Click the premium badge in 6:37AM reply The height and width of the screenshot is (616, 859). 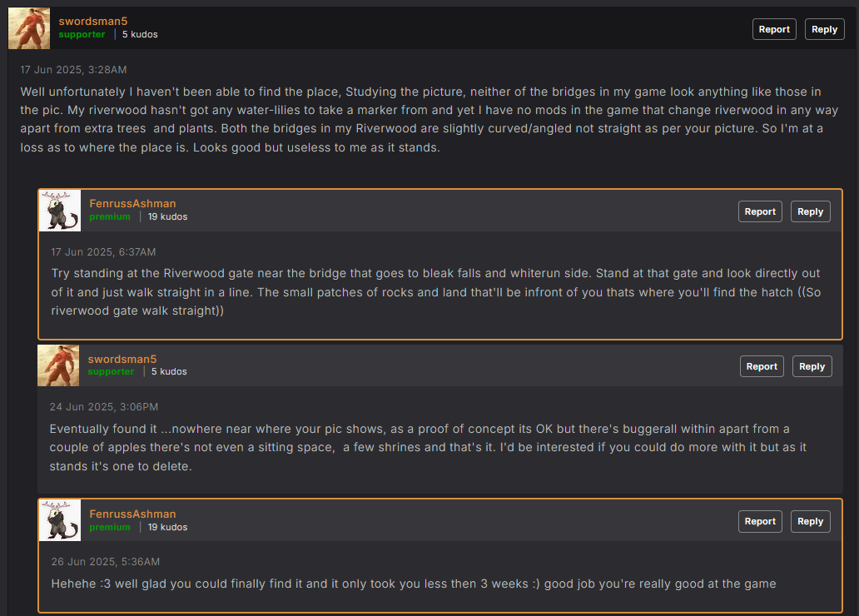(x=110, y=217)
